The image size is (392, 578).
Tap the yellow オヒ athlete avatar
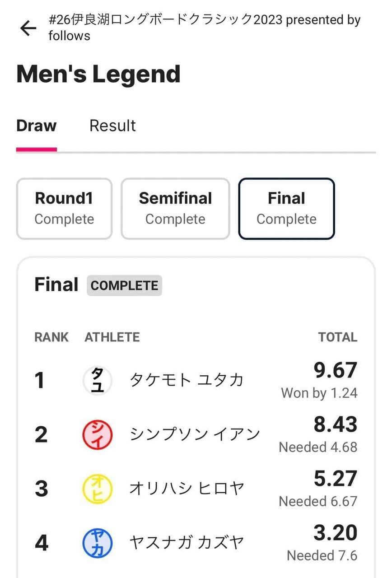(x=98, y=489)
